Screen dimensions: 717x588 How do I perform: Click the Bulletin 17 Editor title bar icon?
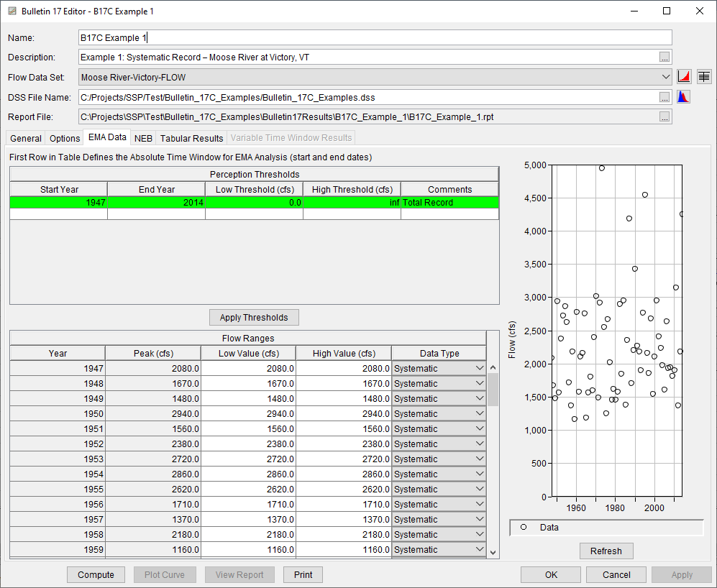[12, 12]
